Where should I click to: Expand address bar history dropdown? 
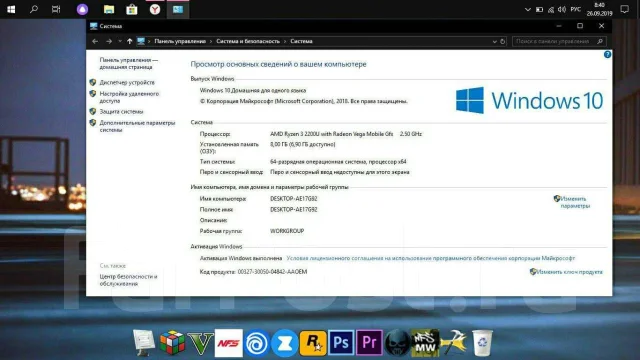[x=494, y=41]
